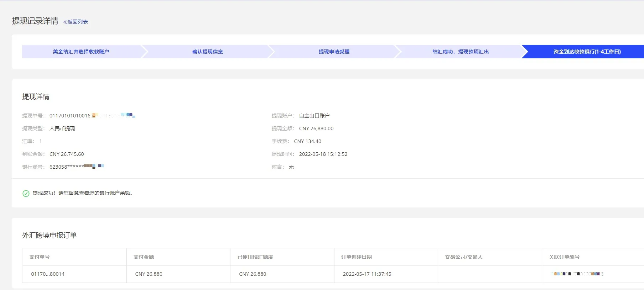Viewport: 644px width, 290px height.
Task: Select the highlighted 资金到达收款银行 step
Action: click(x=587, y=52)
